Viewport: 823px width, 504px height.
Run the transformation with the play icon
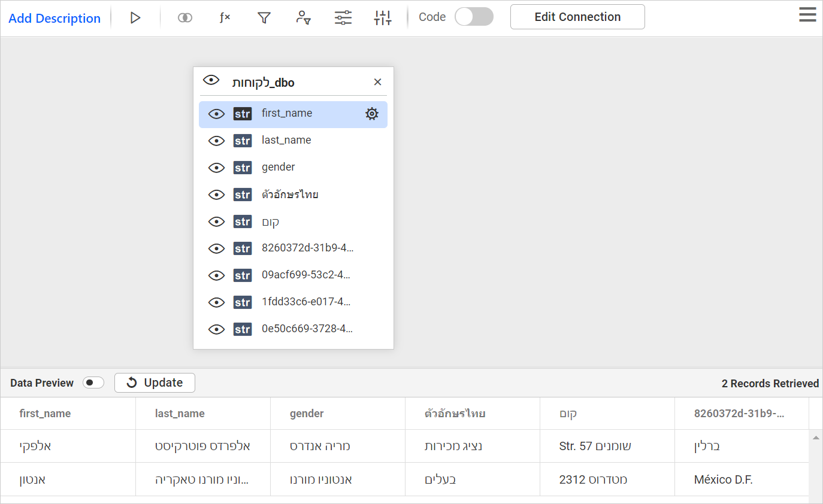(x=135, y=17)
